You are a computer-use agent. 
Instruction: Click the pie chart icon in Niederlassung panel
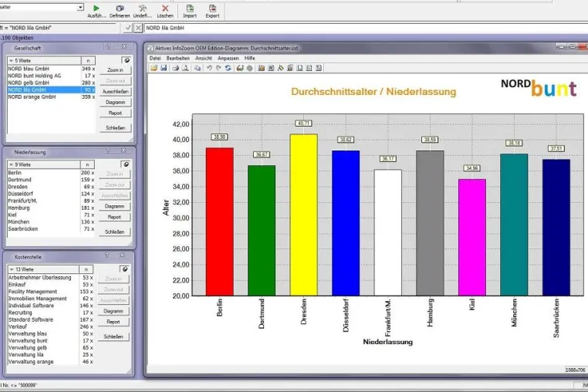click(126, 164)
